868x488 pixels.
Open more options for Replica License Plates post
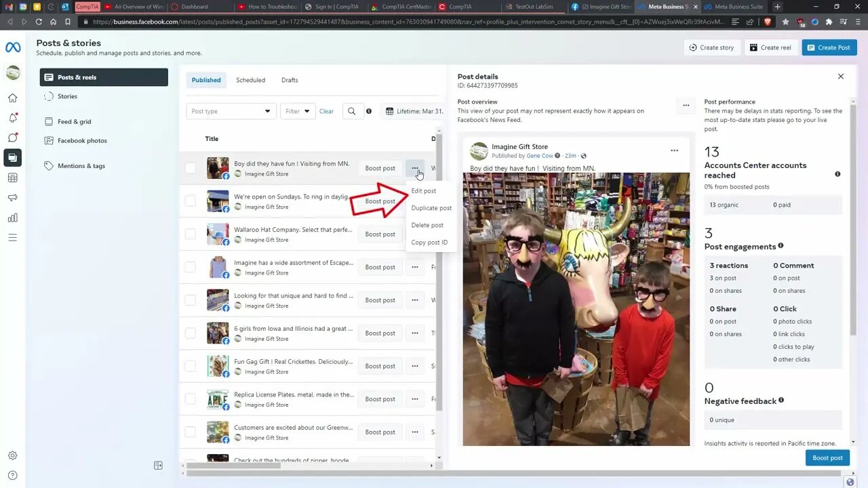point(415,399)
